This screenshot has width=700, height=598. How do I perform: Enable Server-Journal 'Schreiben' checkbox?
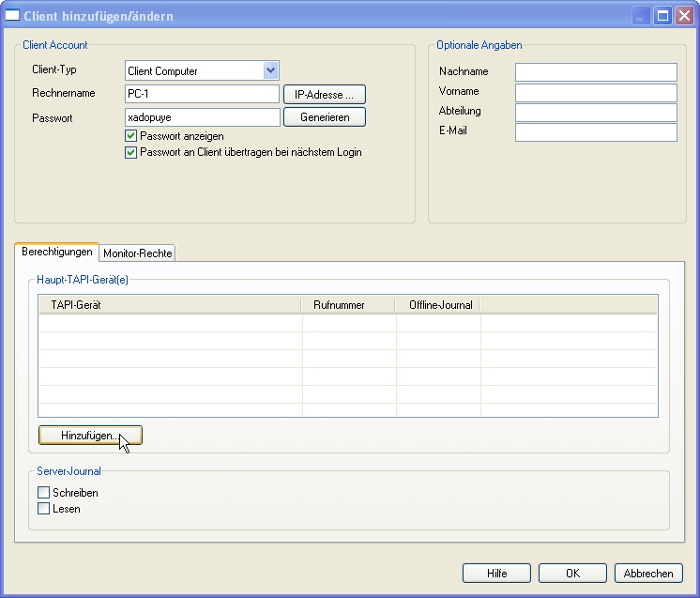coord(43,493)
